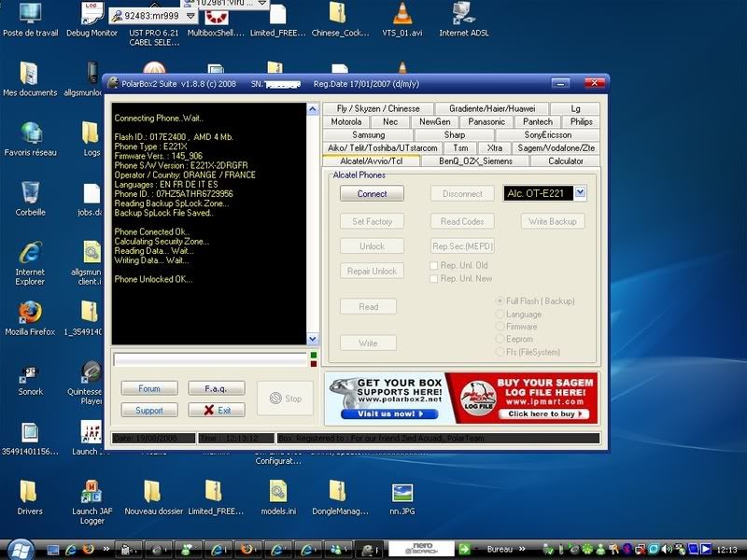Image resolution: width=747 pixels, height=560 pixels.
Task: Open Favoris réseau desktop icon
Action: (x=30, y=139)
